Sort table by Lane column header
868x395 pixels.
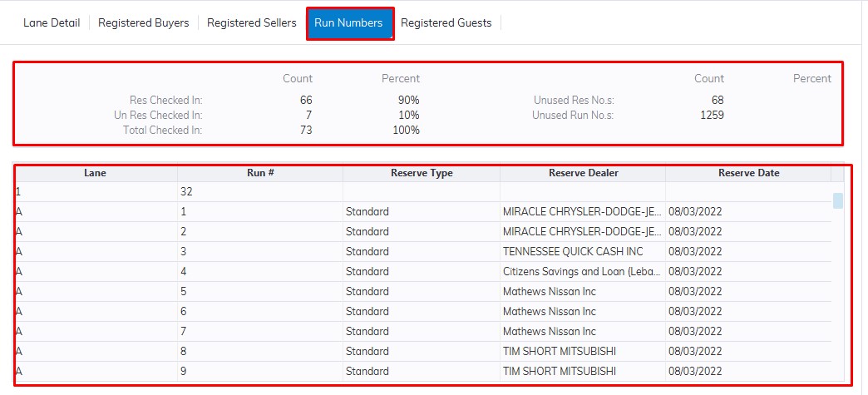pos(95,173)
